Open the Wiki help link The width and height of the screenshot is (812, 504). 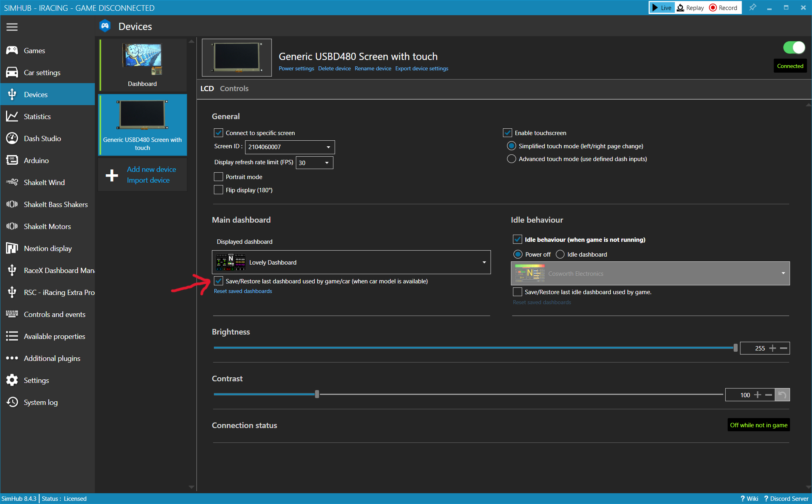click(749, 498)
